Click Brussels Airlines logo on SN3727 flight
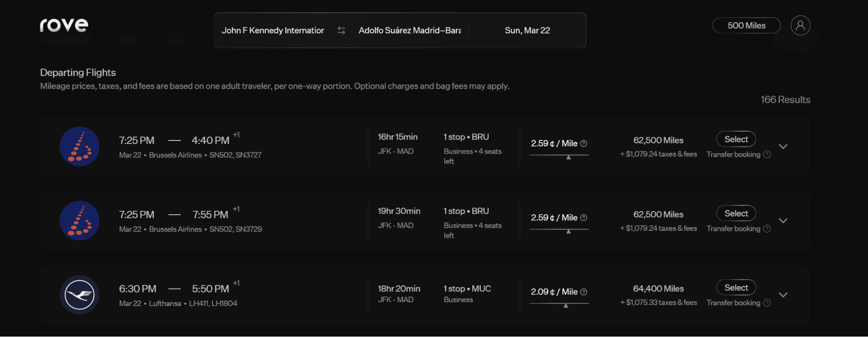The image size is (868, 337). [79, 147]
